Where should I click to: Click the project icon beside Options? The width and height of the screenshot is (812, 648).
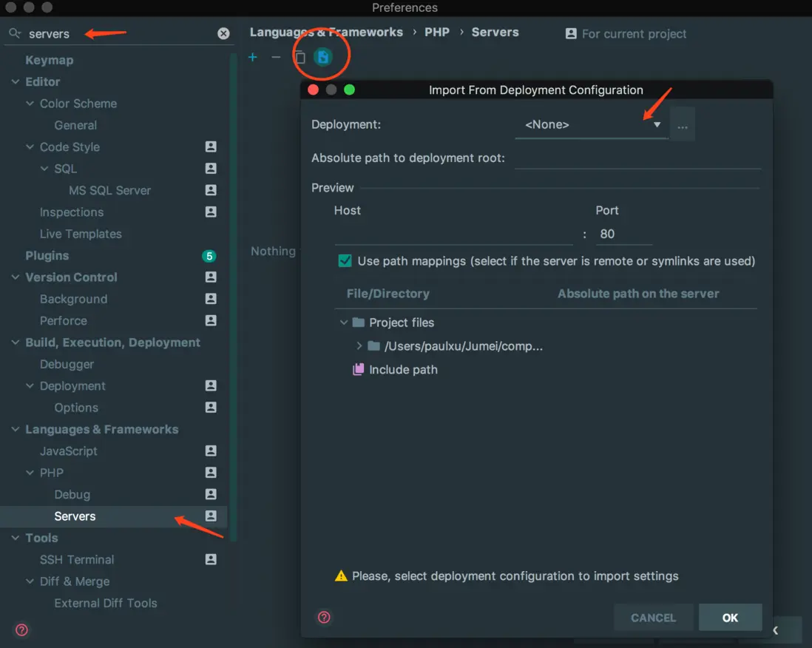coord(211,407)
